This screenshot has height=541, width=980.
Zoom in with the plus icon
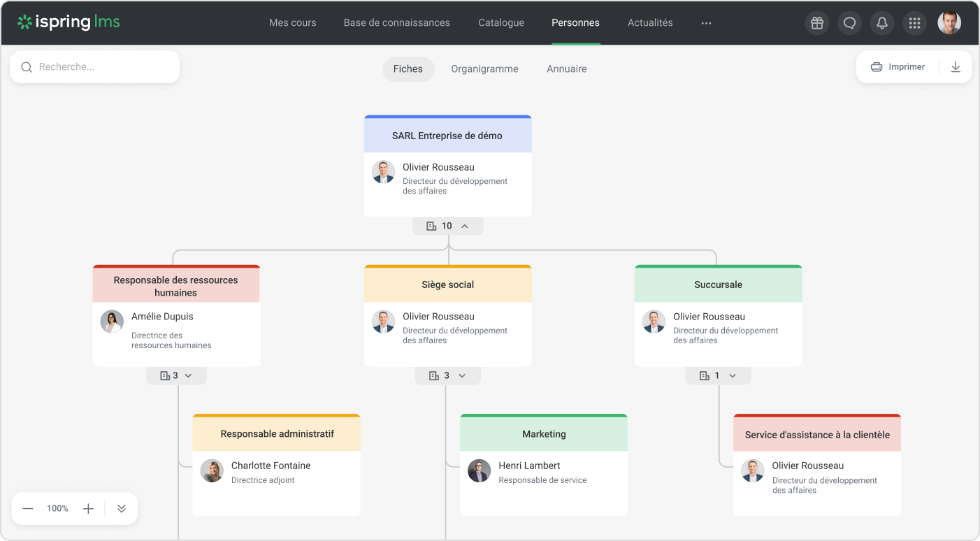88,508
